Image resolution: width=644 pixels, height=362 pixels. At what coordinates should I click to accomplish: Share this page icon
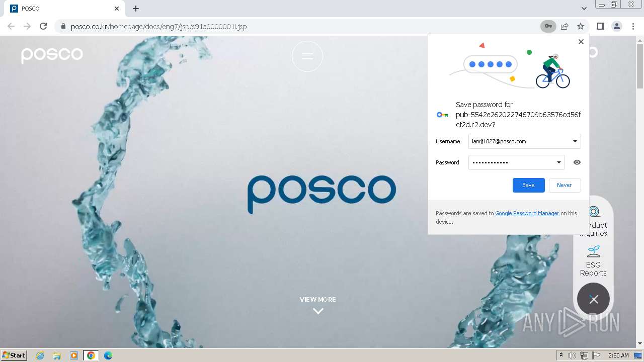pyautogui.click(x=565, y=26)
